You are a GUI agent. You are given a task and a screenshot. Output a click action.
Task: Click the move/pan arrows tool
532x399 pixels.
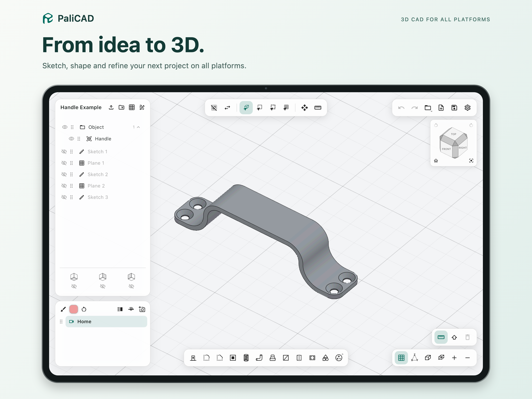[x=304, y=107]
